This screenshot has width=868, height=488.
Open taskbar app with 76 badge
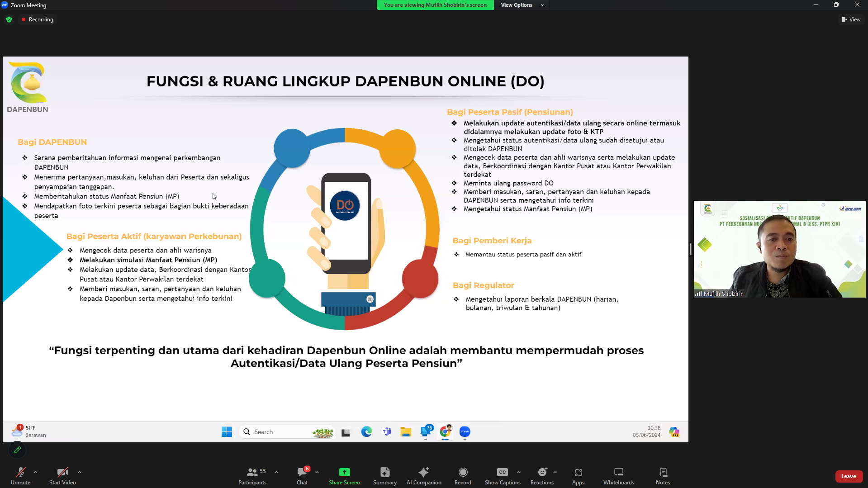[x=426, y=432]
